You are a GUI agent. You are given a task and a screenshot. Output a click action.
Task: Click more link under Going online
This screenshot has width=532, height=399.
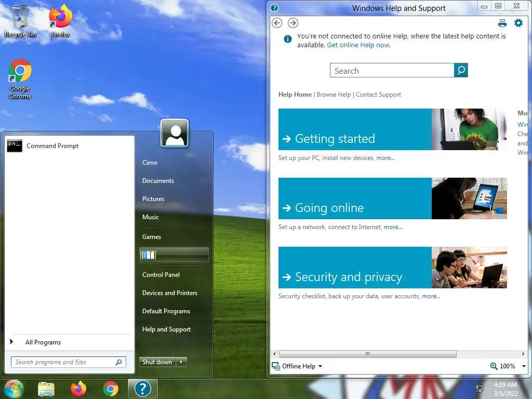tap(393, 228)
